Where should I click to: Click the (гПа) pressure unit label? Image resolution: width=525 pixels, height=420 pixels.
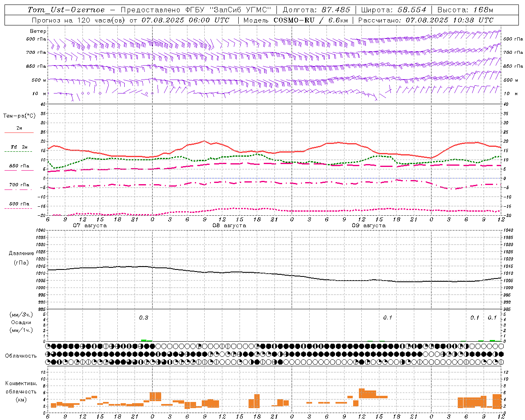21,263
